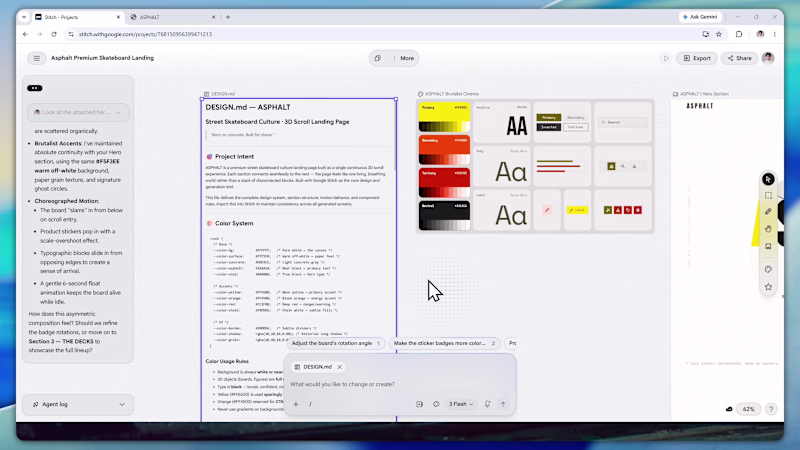This screenshot has height=450, width=800.
Task: Click the browser back arrow
Action: click(26, 34)
